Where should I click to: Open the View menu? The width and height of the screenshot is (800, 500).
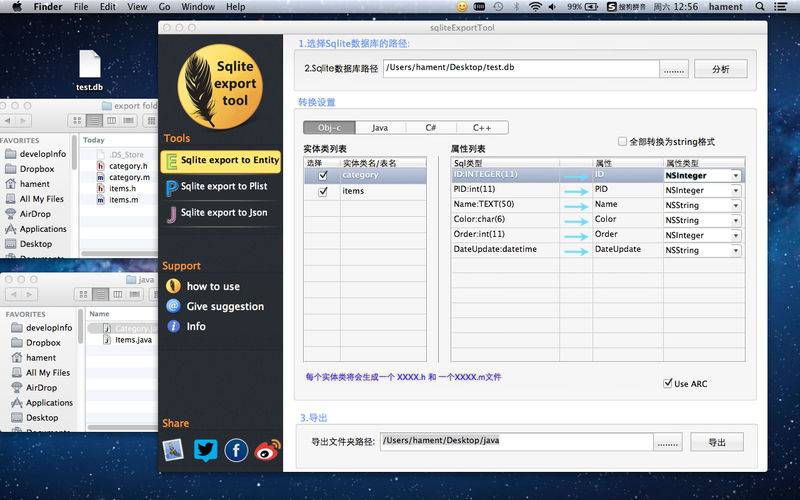(137, 7)
